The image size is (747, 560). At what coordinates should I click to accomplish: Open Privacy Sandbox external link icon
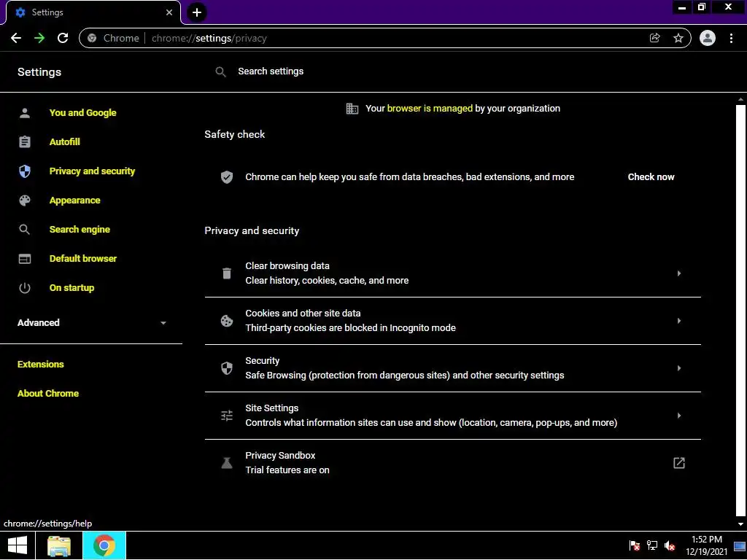tap(679, 463)
